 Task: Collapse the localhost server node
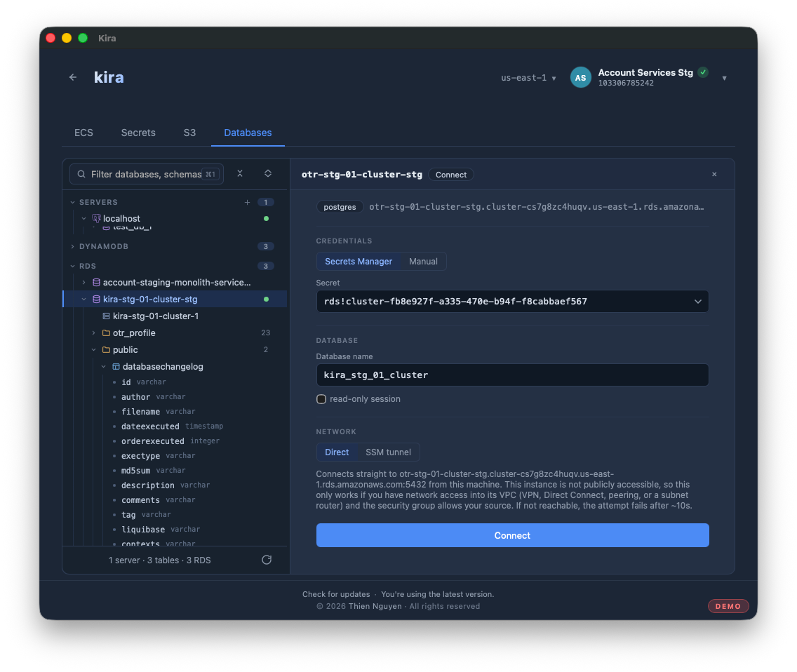(84, 219)
